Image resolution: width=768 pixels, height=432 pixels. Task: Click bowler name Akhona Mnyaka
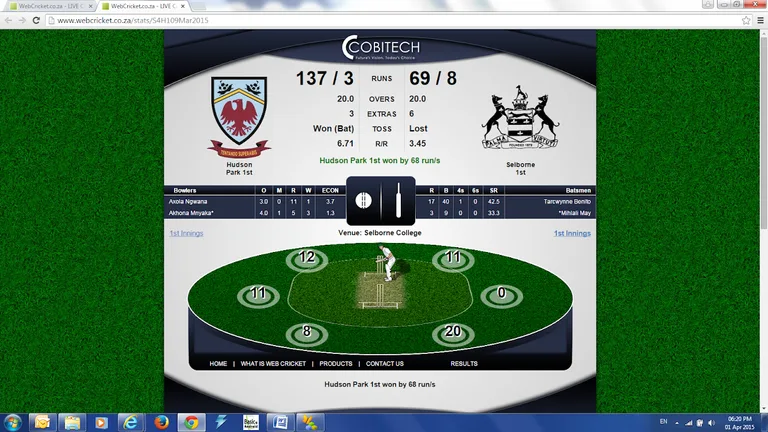click(x=191, y=213)
